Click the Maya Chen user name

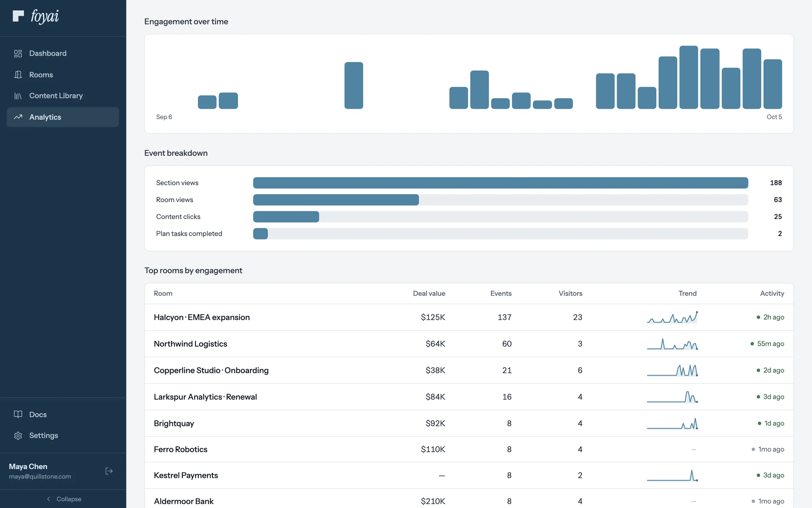pyautogui.click(x=28, y=466)
